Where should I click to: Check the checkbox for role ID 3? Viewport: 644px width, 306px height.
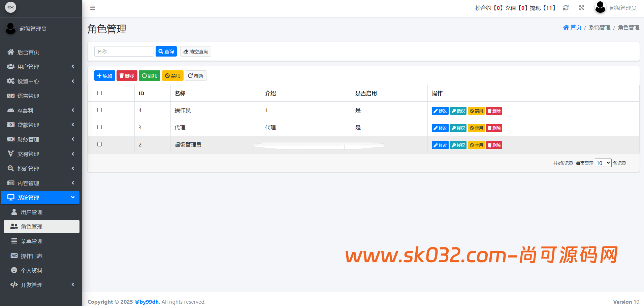coord(99,127)
